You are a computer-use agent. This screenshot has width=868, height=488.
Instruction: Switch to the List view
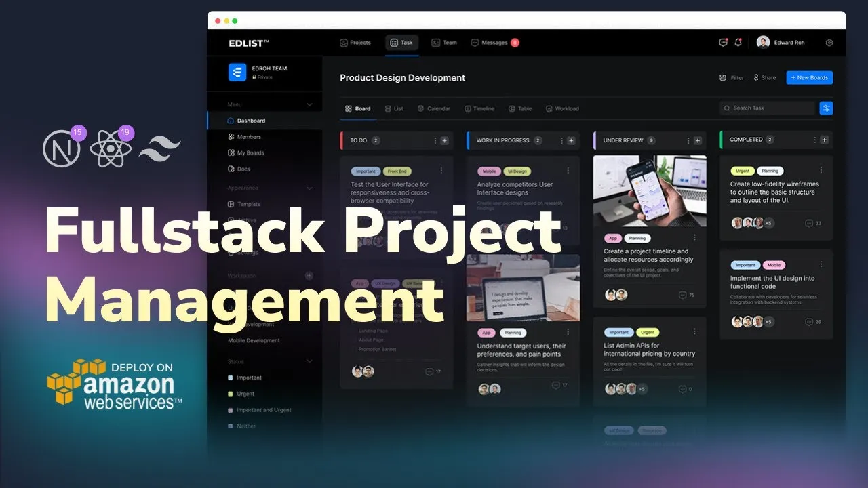[x=394, y=108]
